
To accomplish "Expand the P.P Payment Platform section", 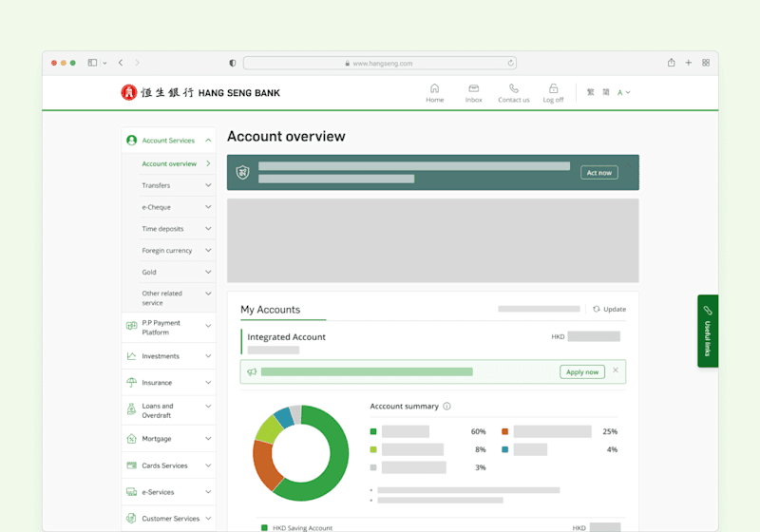I will (208, 326).
